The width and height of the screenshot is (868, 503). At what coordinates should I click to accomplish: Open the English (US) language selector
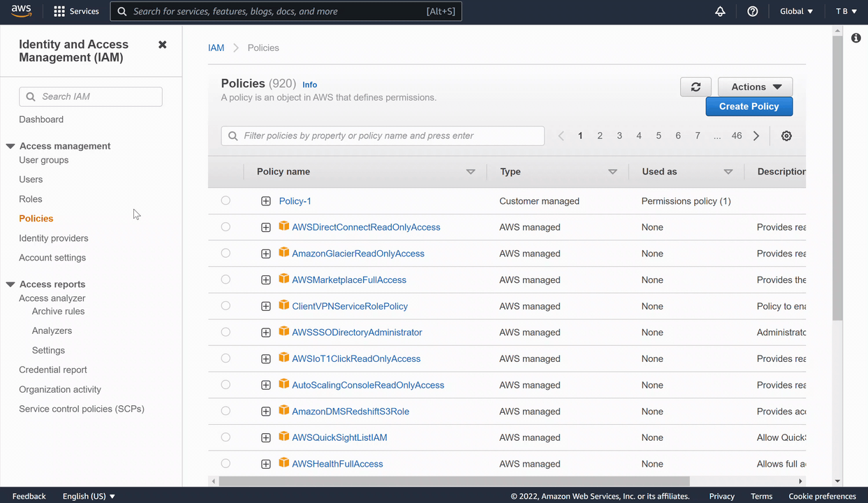pos(89,496)
